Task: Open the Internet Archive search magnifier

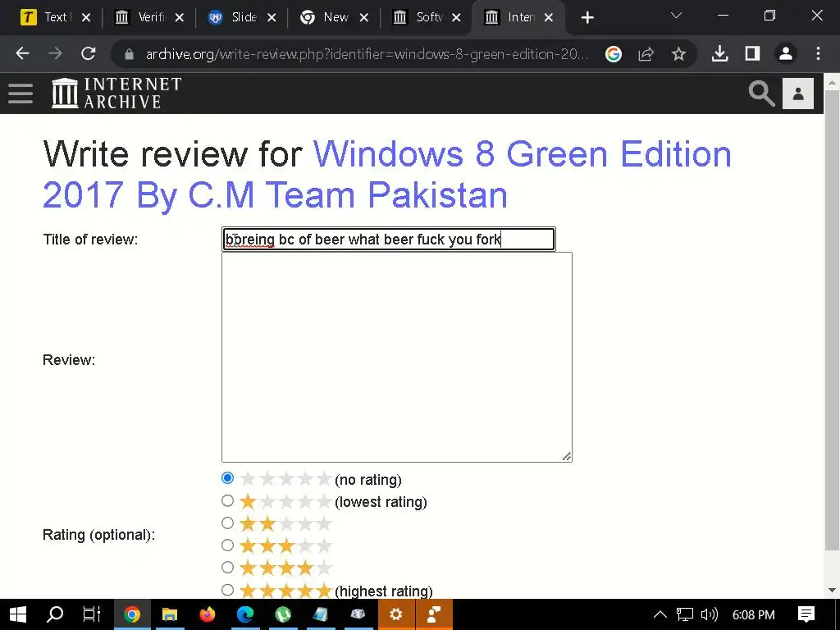Action: pos(761,94)
